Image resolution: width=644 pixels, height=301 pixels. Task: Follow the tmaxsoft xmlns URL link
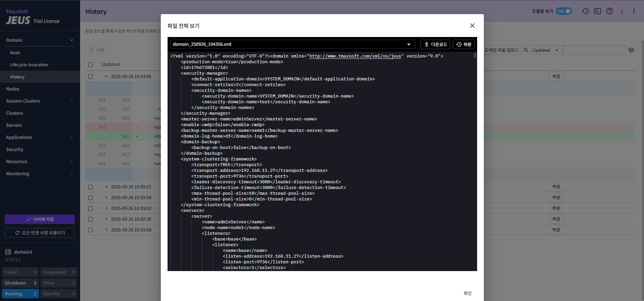pyautogui.click(x=355, y=56)
